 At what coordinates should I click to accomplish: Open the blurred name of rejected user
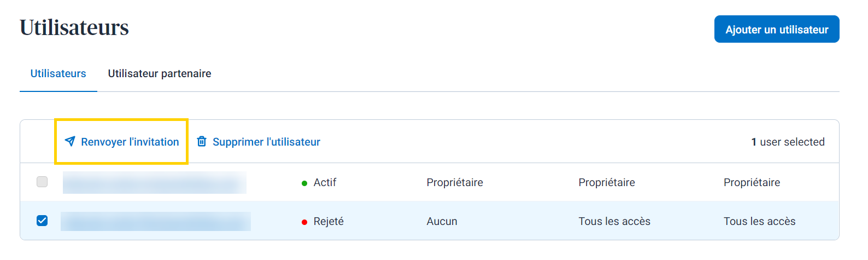click(x=156, y=221)
